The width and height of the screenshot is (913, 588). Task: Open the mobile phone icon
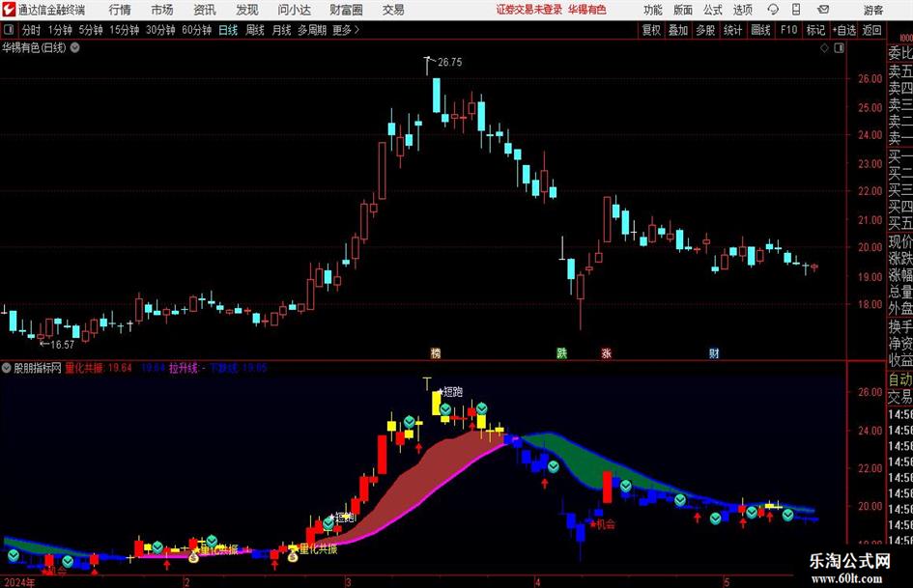click(x=796, y=10)
